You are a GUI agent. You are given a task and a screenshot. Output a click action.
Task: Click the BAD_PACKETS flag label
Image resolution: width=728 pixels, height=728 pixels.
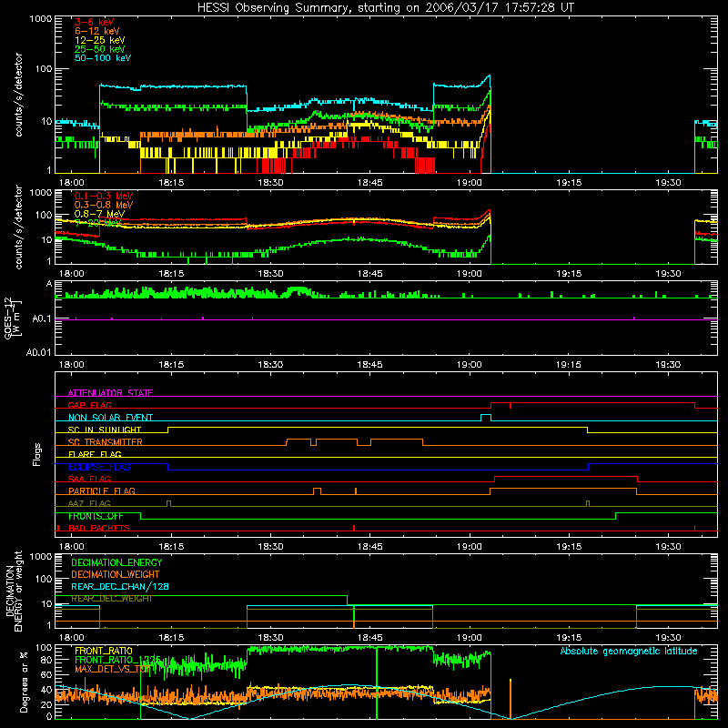99,528
